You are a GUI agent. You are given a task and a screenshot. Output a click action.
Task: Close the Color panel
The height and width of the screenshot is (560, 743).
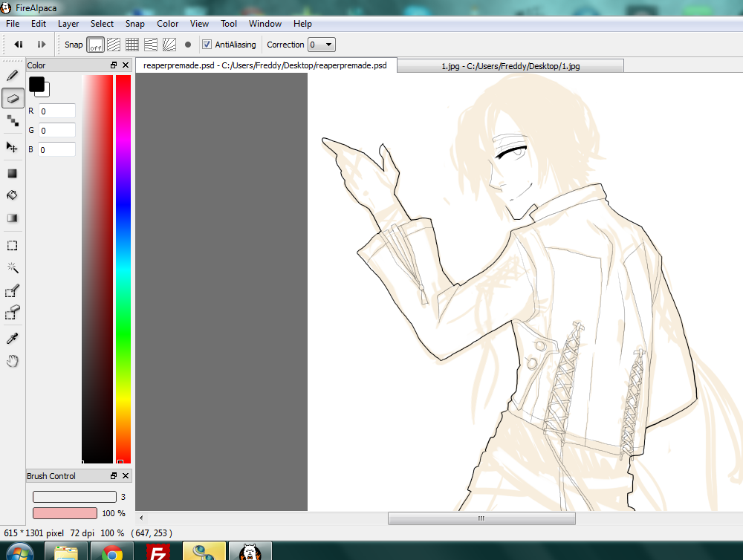point(126,65)
